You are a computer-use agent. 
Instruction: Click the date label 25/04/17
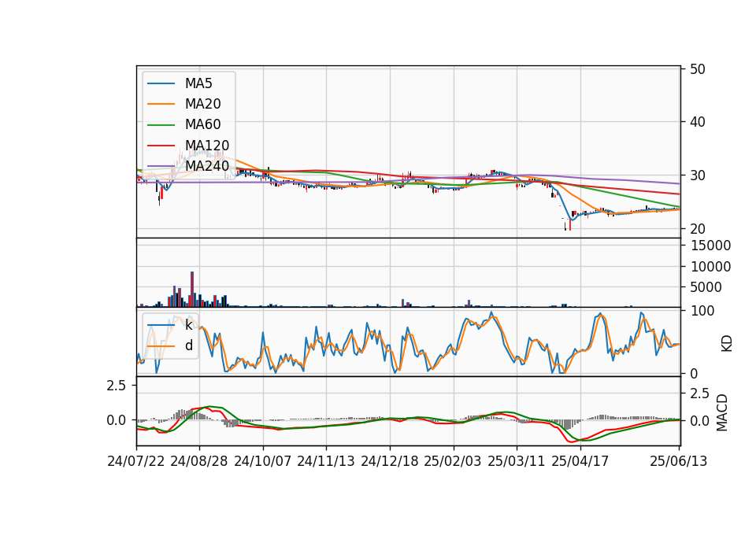[x=580, y=461]
